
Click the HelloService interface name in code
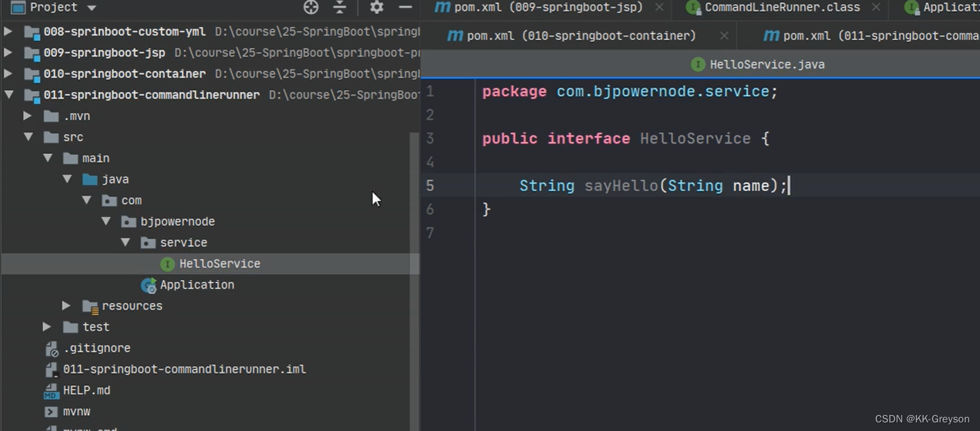coord(695,139)
